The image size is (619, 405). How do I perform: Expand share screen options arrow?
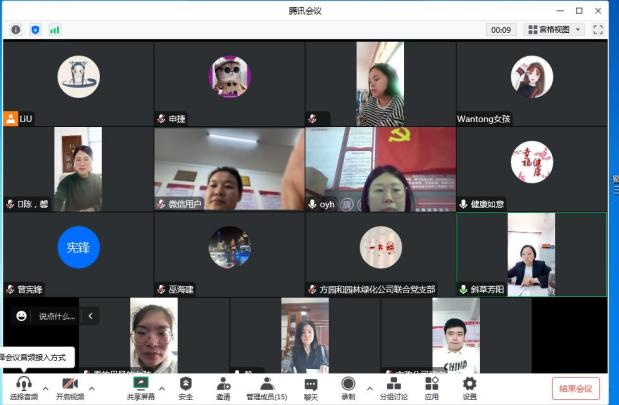tap(161, 388)
